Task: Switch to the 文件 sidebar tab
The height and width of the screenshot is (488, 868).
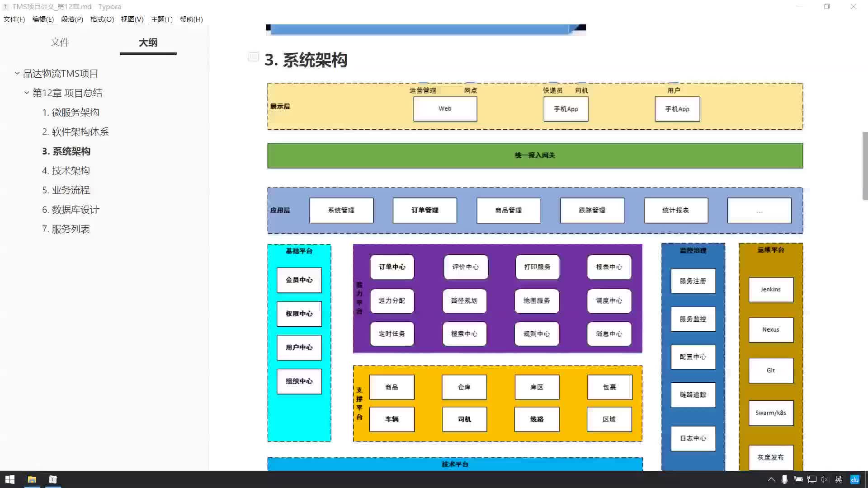Action: coord(60,42)
